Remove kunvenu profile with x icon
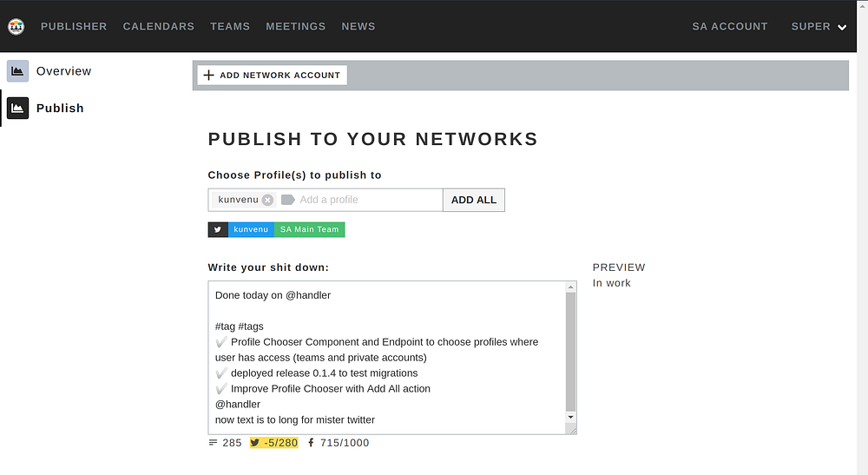 [x=267, y=200]
